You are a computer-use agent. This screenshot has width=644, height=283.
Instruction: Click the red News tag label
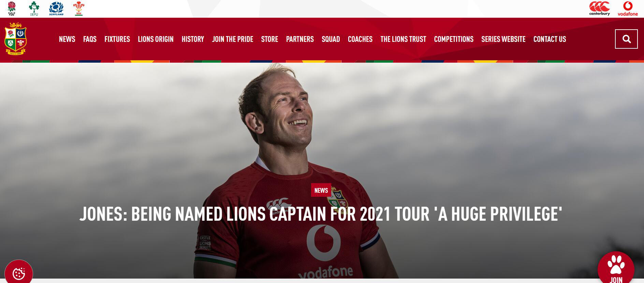pyautogui.click(x=321, y=190)
